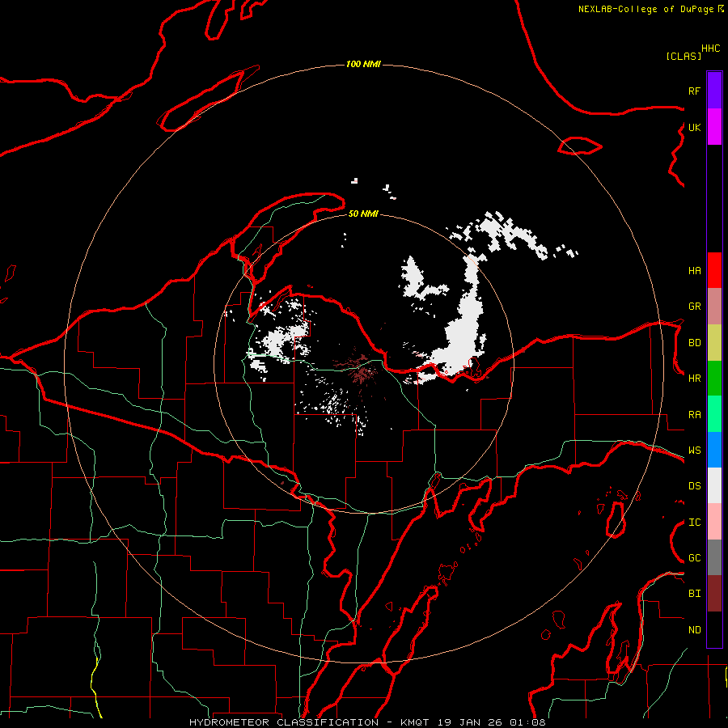Click the GC legend label

694,558
